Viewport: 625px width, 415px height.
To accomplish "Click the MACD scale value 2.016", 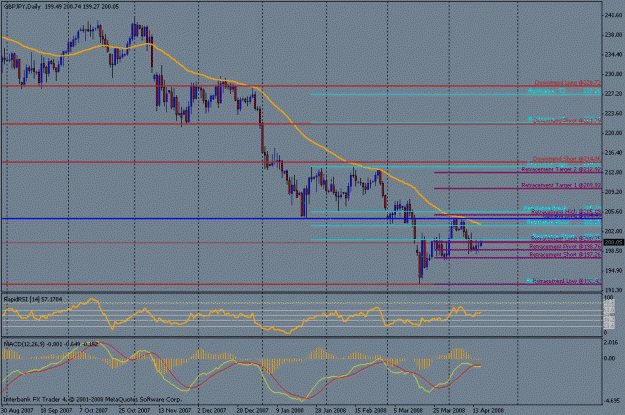I will pyautogui.click(x=612, y=342).
